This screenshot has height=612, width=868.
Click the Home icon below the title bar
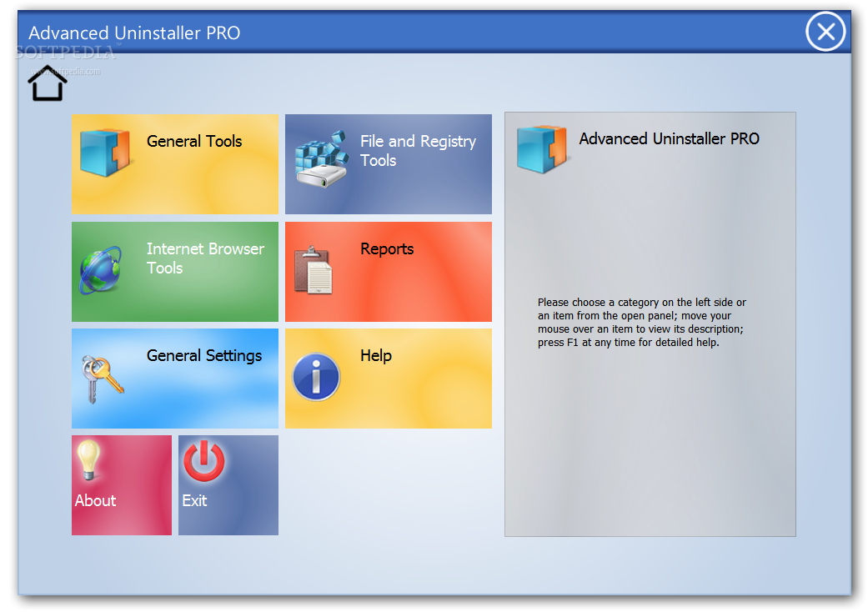click(x=48, y=83)
